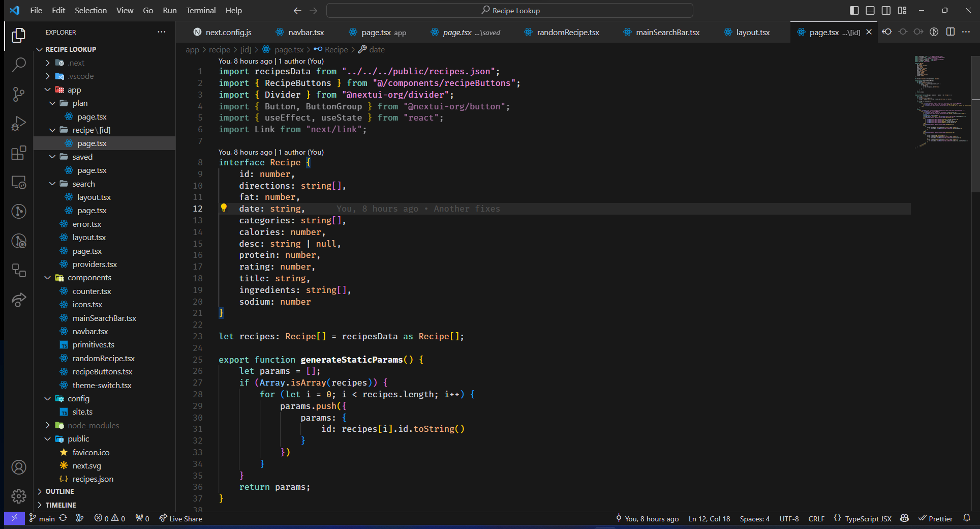980x529 pixels.
Task: Open the Manage settings gear
Action: pos(19,496)
